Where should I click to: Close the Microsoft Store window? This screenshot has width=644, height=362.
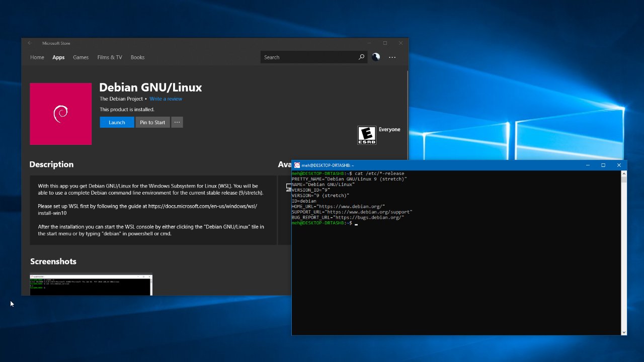pyautogui.click(x=400, y=43)
